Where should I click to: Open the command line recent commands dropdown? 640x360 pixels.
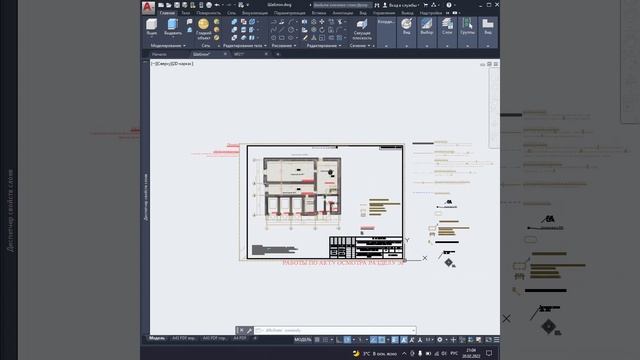click(x=413, y=330)
